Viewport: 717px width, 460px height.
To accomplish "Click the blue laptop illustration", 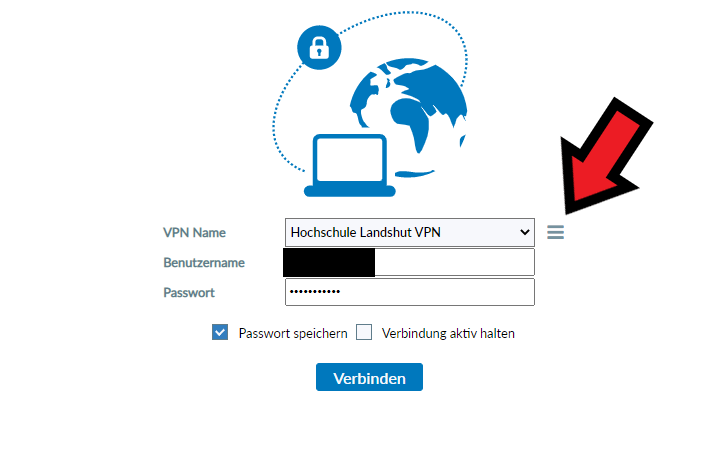I will click(350, 166).
